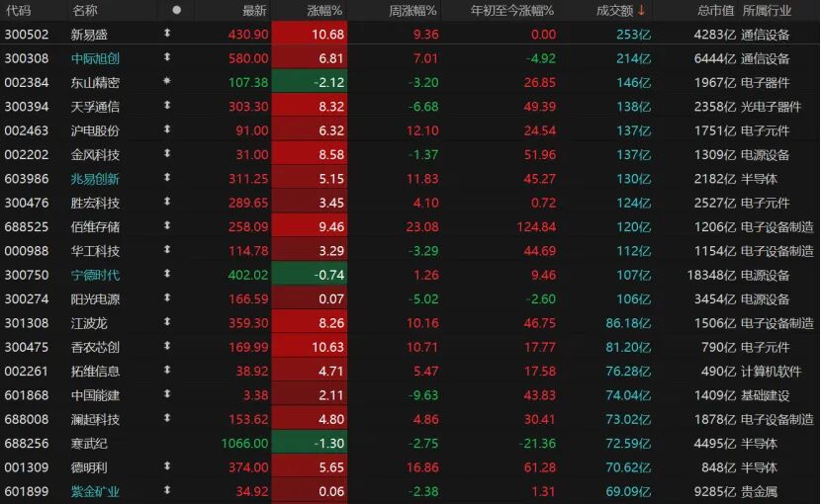The height and width of the screenshot is (504, 821).
Task: Click the marker icon in 佰维存储 row
Action: 167,226
